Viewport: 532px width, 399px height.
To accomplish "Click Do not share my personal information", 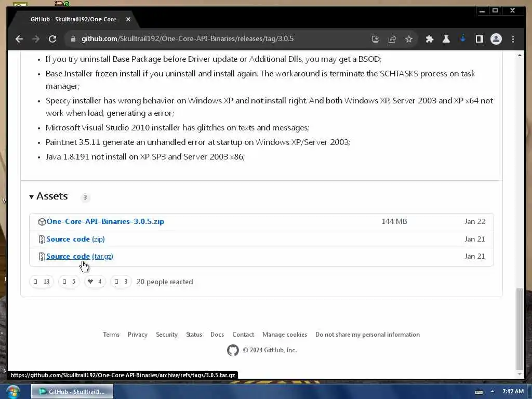I will [x=367, y=335].
